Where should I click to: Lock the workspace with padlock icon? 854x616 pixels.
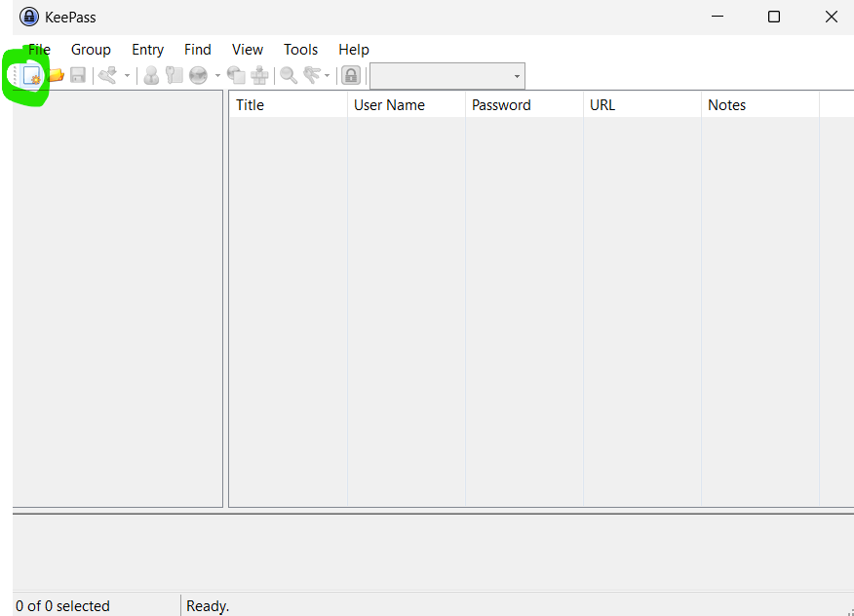click(x=351, y=76)
